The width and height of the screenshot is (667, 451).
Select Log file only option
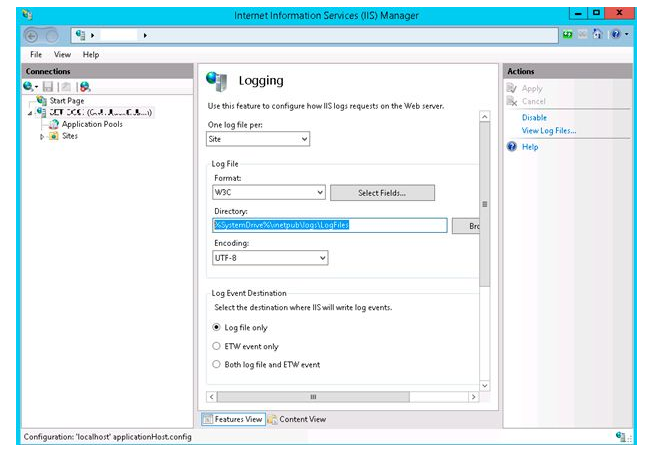click(x=217, y=327)
